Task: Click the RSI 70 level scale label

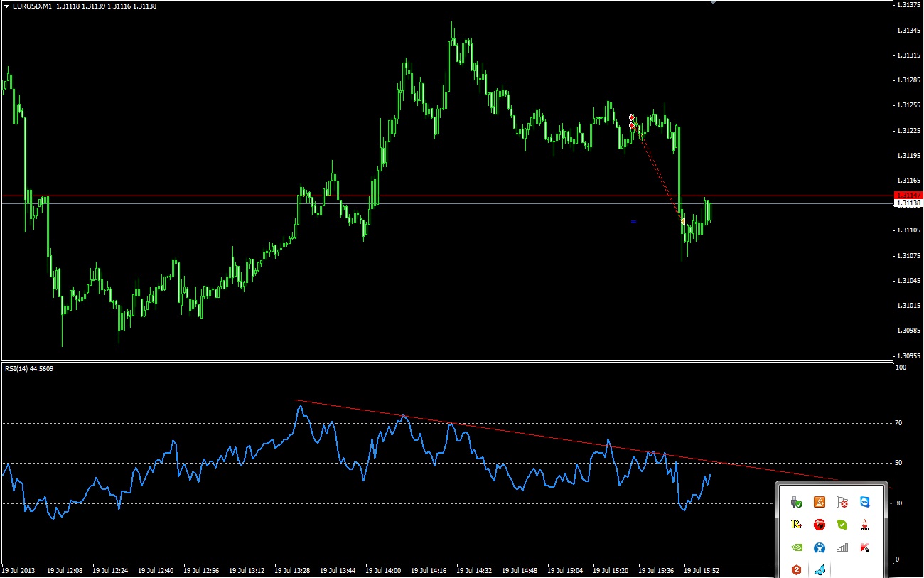Action: pyautogui.click(x=900, y=423)
